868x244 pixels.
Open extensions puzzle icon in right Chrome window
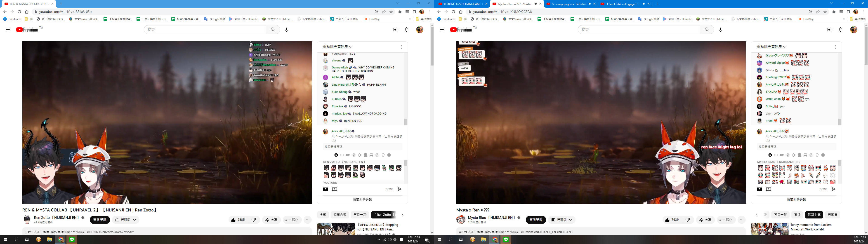[x=834, y=12]
